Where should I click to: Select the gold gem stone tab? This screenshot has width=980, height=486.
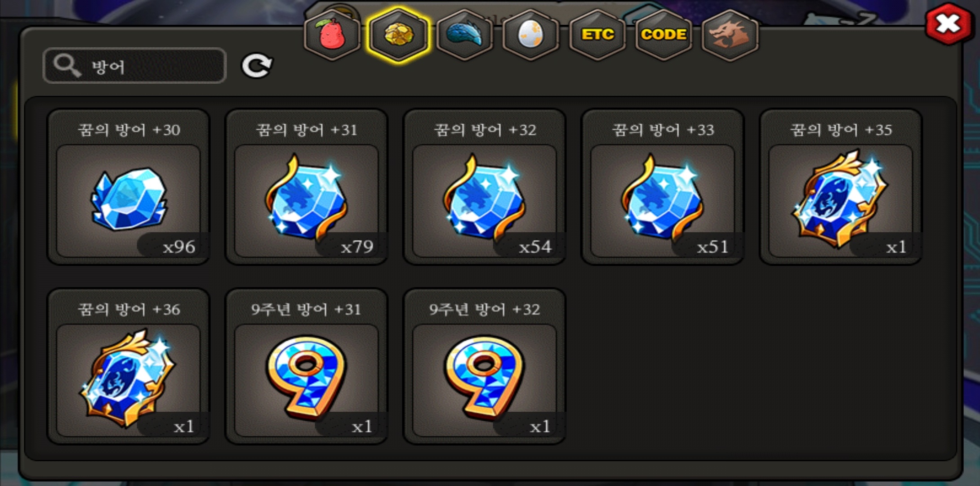coord(398,35)
